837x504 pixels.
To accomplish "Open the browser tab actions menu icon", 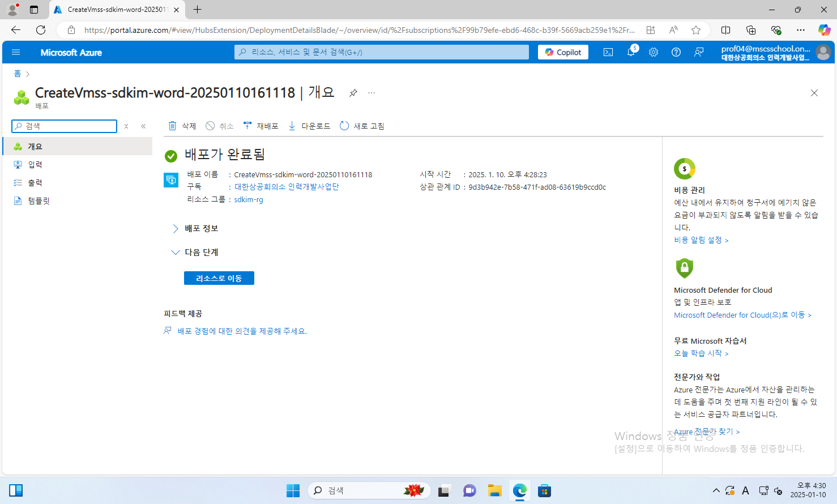I will (34, 10).
